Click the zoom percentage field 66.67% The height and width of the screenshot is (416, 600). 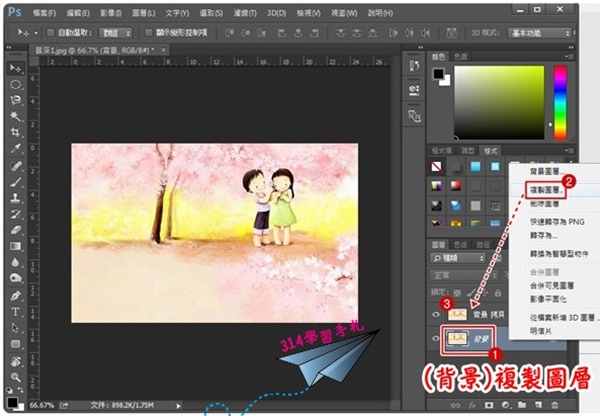[x=42, y=405]
